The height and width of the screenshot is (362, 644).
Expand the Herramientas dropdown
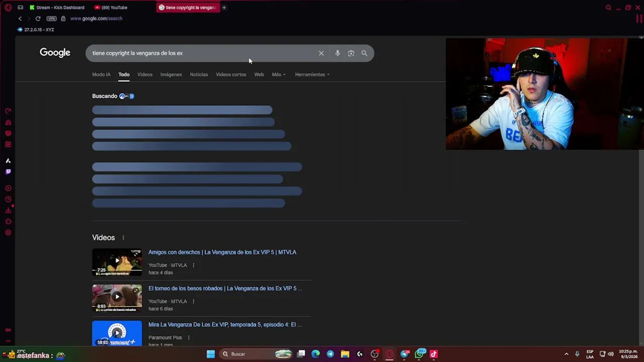(x=312, y=74)
